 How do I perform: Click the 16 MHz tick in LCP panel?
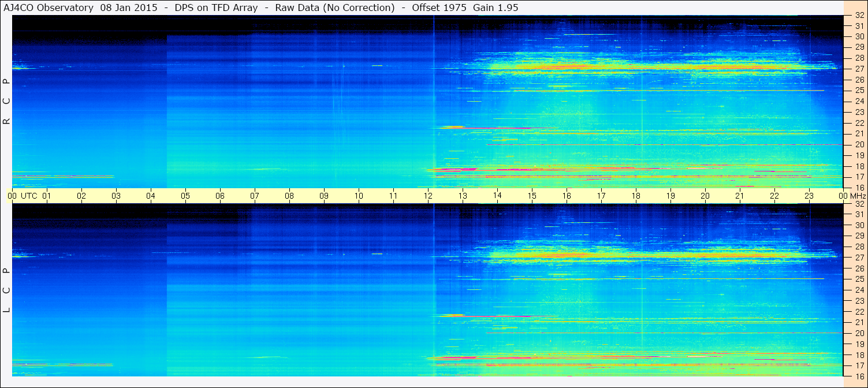pos(859,376)
